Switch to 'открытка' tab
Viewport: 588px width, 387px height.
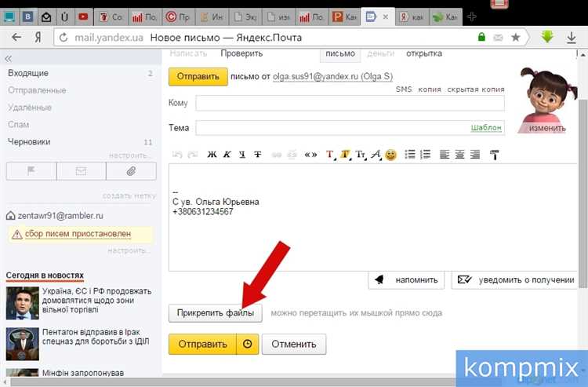coord(423,53)
